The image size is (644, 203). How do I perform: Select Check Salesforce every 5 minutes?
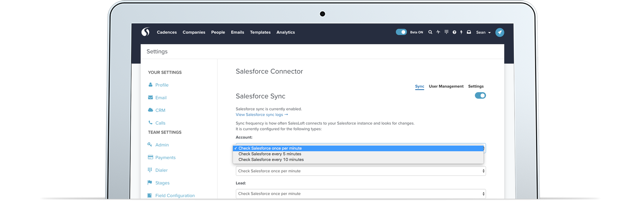270,154
